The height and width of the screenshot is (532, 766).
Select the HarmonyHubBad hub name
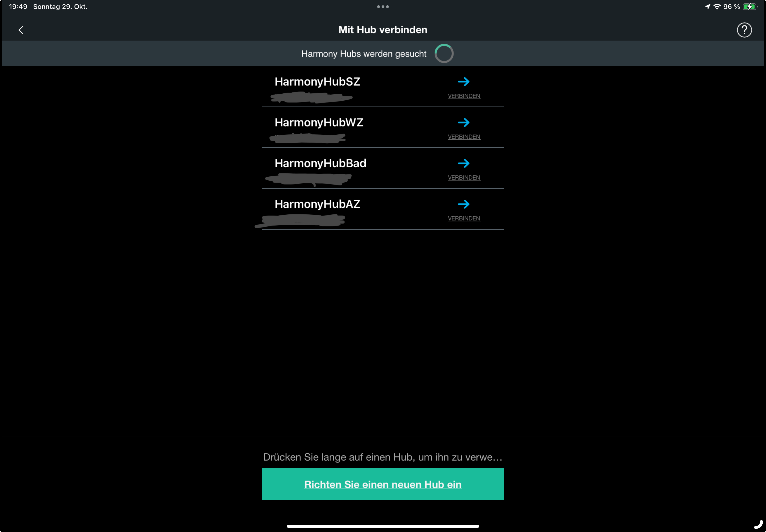click(x=320, y=163)
